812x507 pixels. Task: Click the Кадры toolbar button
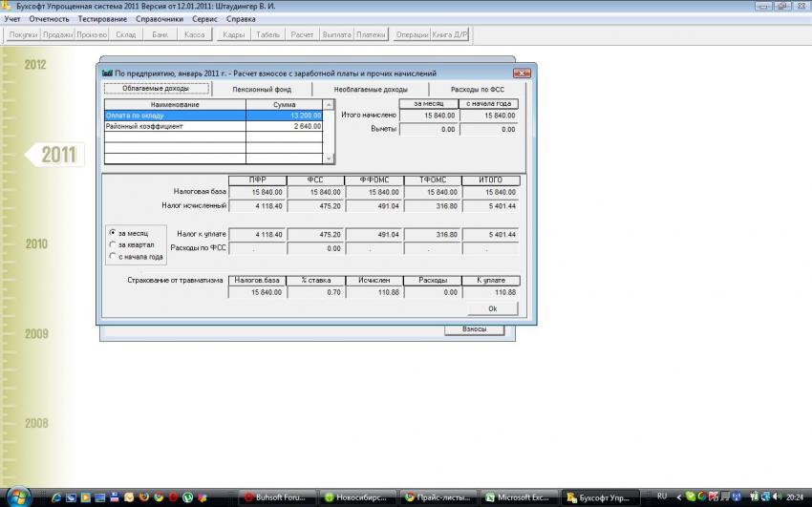(x=233, y=35)
